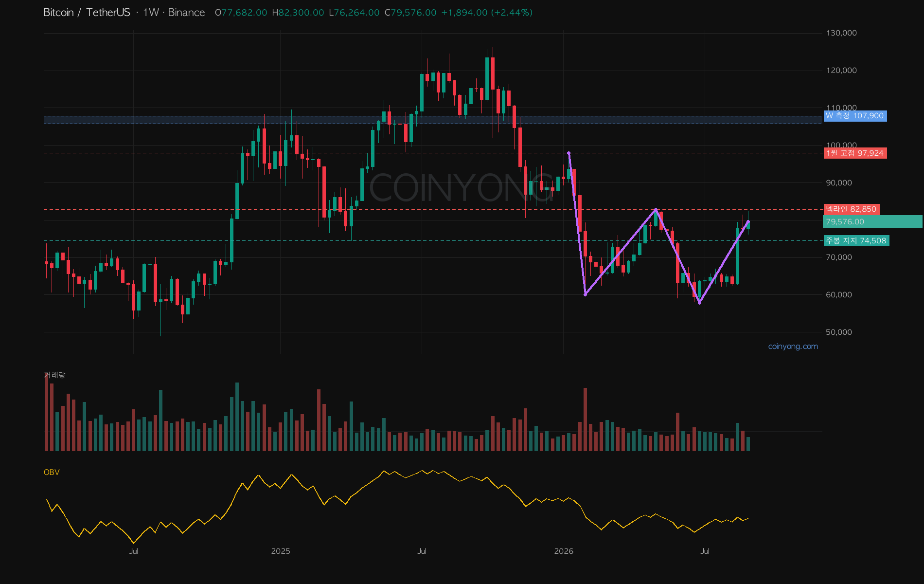Click the Binance exchange label
Viewport: 924px width, 584px height.
pos(186,13)
